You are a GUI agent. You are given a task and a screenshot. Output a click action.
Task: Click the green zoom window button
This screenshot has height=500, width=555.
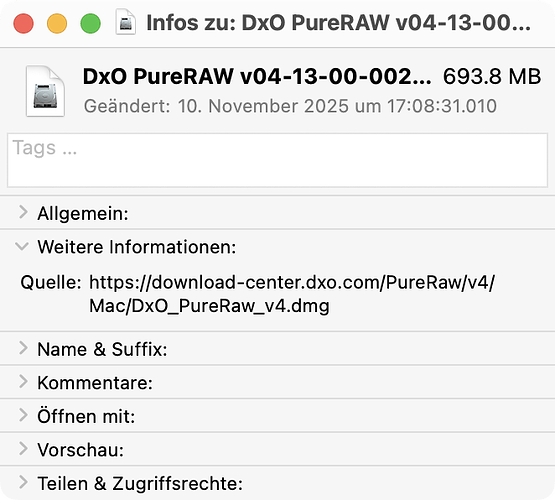(x=91, y=23)
